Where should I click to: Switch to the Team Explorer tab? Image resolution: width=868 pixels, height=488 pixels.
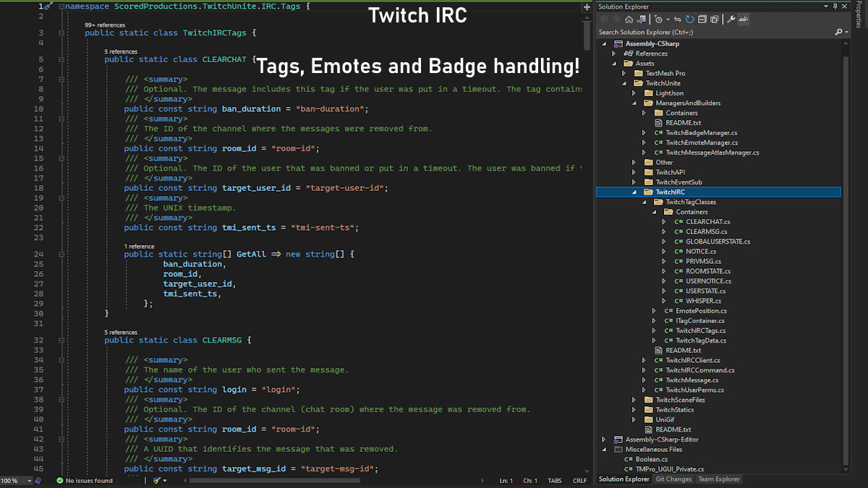pyautogui.click(x=719, y=479)
